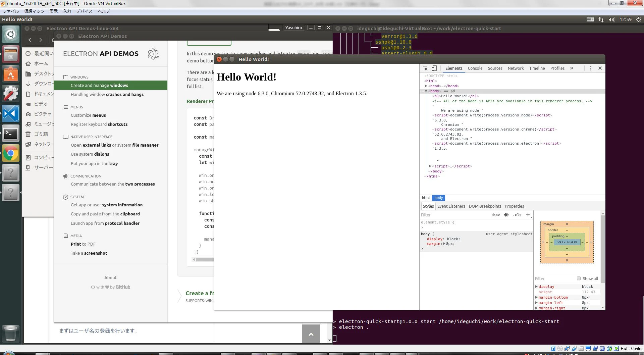Open the Timeline tab in DevTools
Viewport: 644px width, 355px height.
pos(537,68)
